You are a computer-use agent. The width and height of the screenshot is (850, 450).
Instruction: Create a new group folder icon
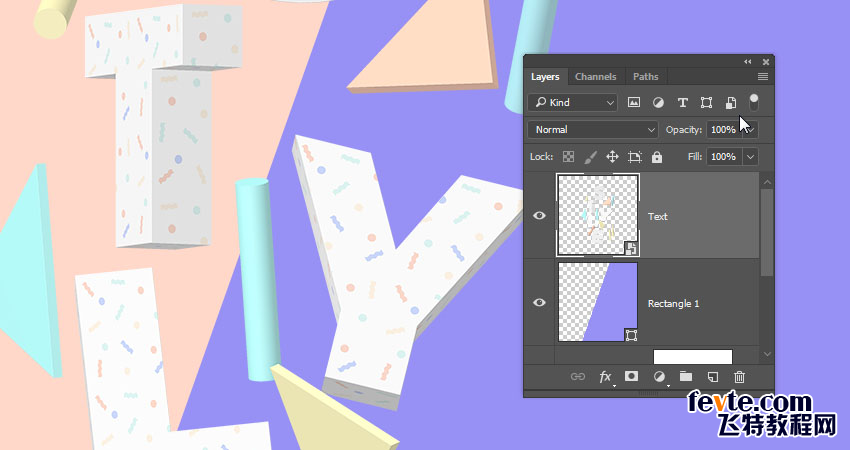(x=686, y=376)
